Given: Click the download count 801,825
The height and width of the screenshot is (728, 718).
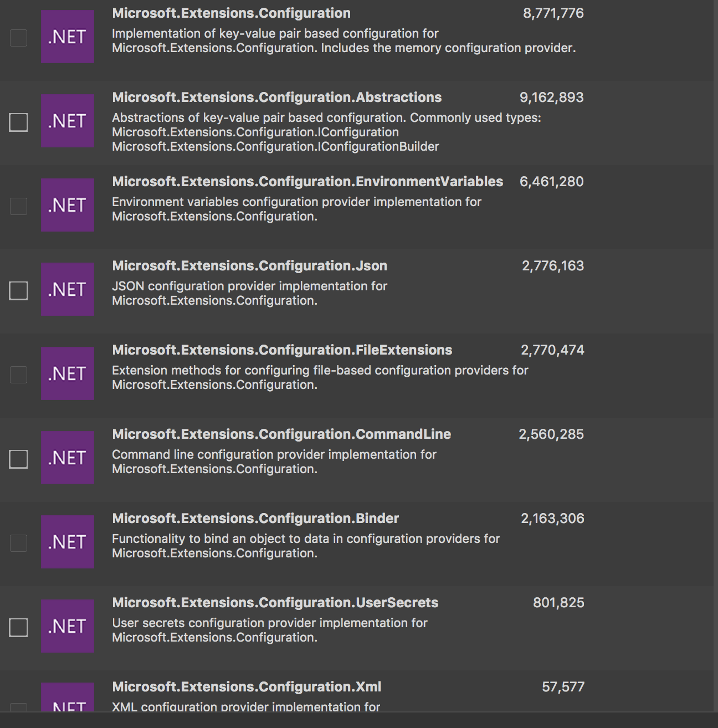Looking at the screenshot, I should pos(558,603).
